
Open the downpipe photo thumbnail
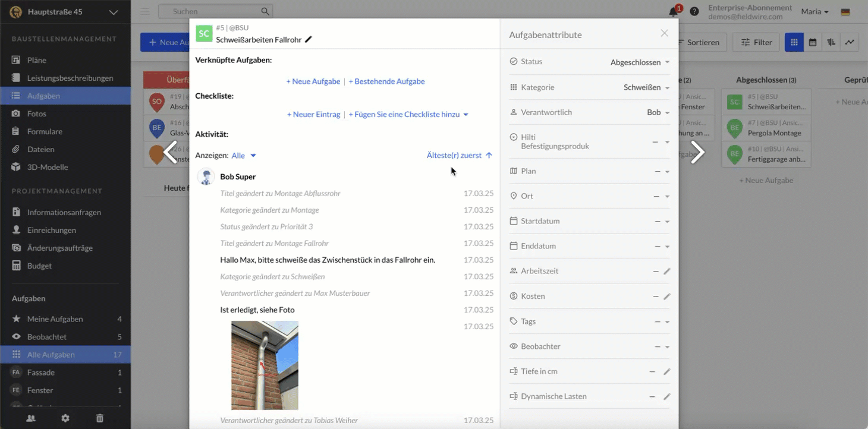click(265, 365)
